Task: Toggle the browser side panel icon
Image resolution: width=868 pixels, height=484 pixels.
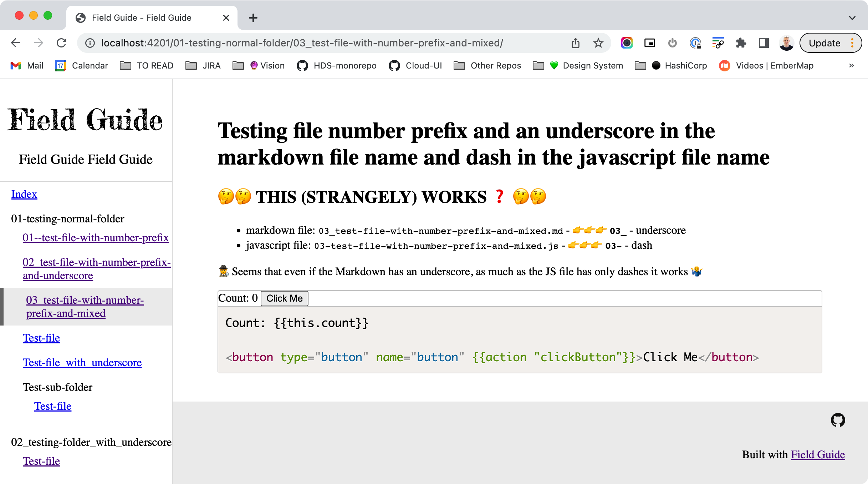Action: pos(764,43)
